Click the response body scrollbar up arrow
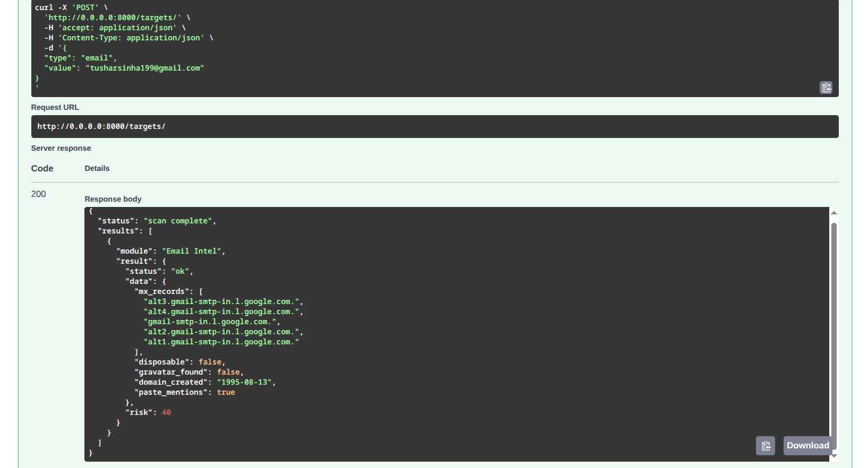868x468 pixels. pos(834,212)
